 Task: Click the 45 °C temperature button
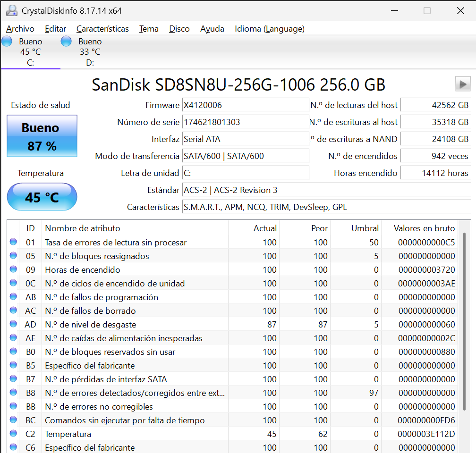coord(42,197)
